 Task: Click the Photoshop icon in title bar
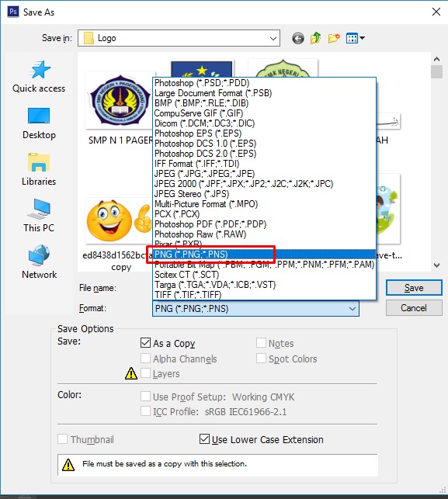pos(13,12)
